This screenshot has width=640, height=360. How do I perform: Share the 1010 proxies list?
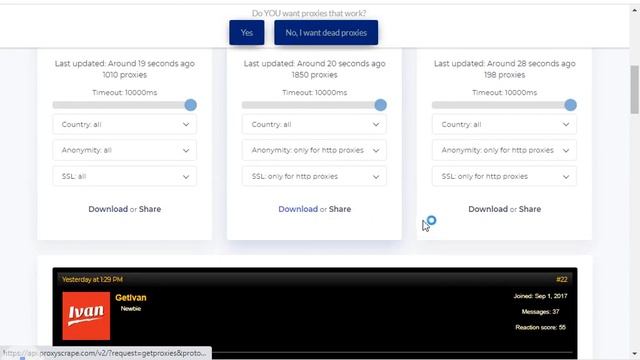pos(150,209)
